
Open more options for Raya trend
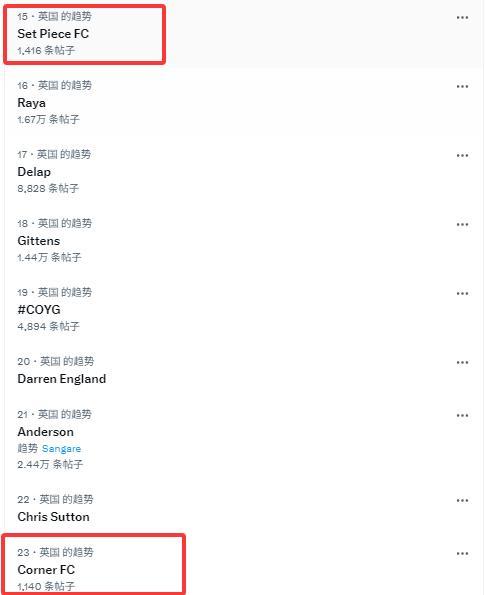(462, 87)
